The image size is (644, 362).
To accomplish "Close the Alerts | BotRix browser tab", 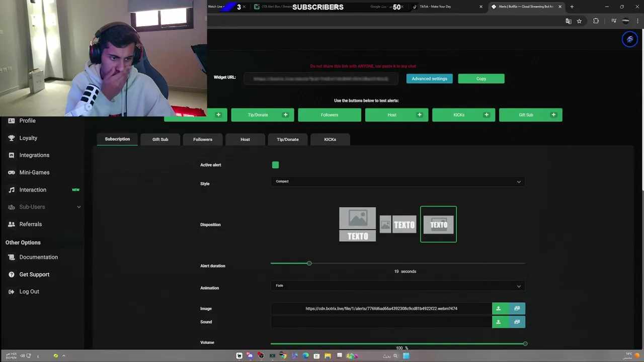I will pos(559,7).
